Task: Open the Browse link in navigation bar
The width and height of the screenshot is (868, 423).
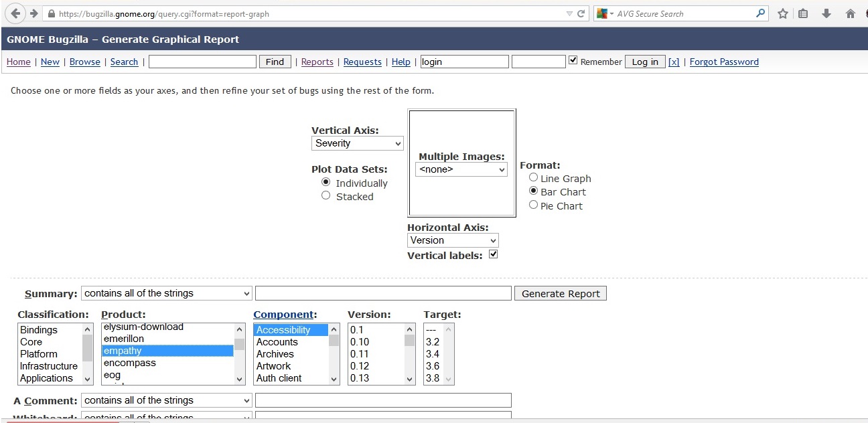Action: click(84, 62)
